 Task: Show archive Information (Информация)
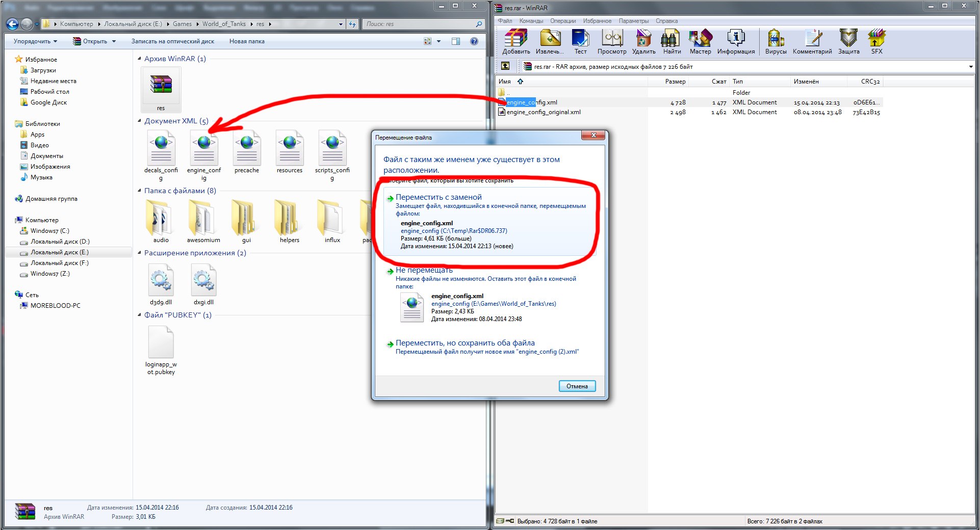(x=736, y=42)
